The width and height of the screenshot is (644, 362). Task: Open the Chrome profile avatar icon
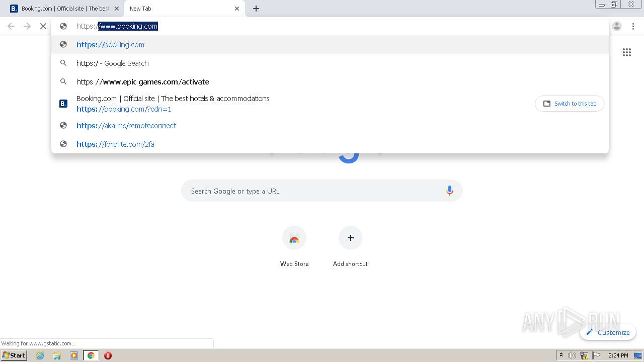617,26
